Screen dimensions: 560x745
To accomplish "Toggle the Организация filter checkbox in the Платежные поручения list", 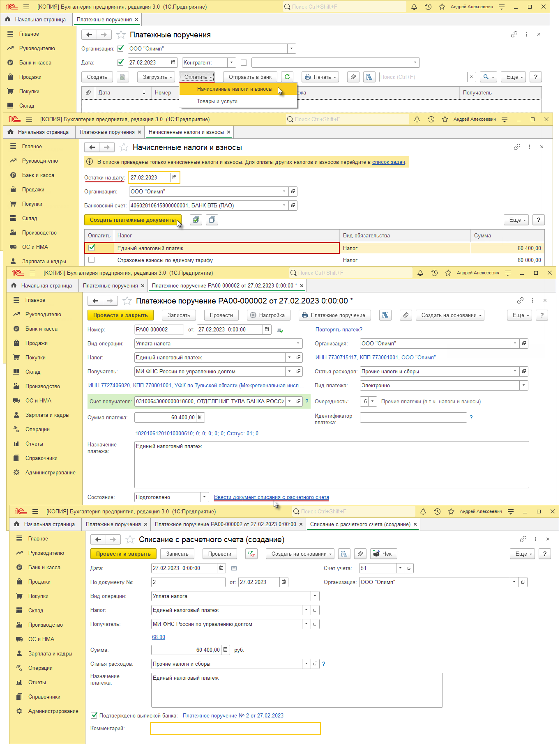I will (120, 48).
